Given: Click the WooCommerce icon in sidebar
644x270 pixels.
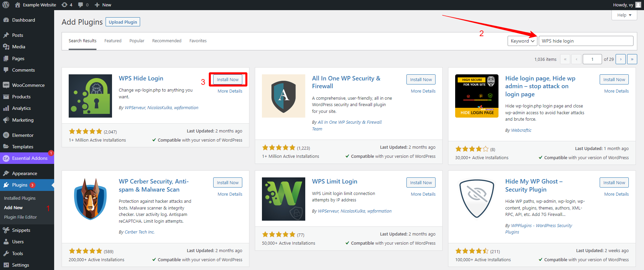Looking at the screenshot, I should click(x=6, y=85).
